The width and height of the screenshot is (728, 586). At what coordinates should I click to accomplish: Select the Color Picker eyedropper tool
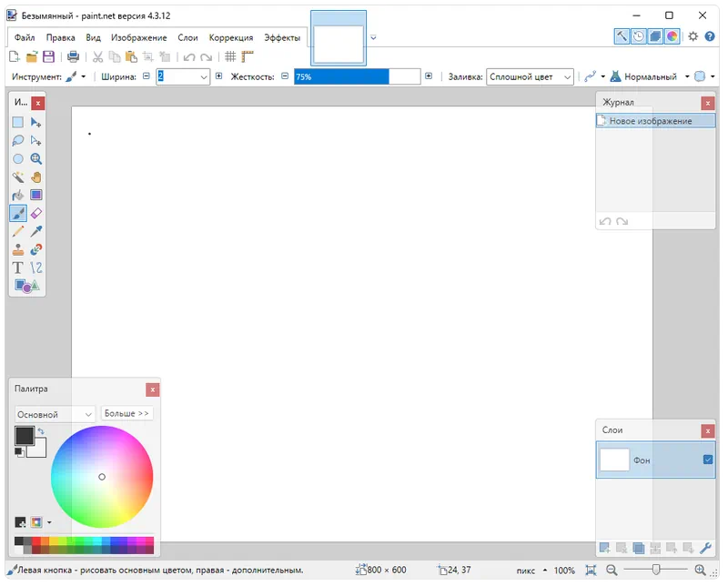[35, 231]
